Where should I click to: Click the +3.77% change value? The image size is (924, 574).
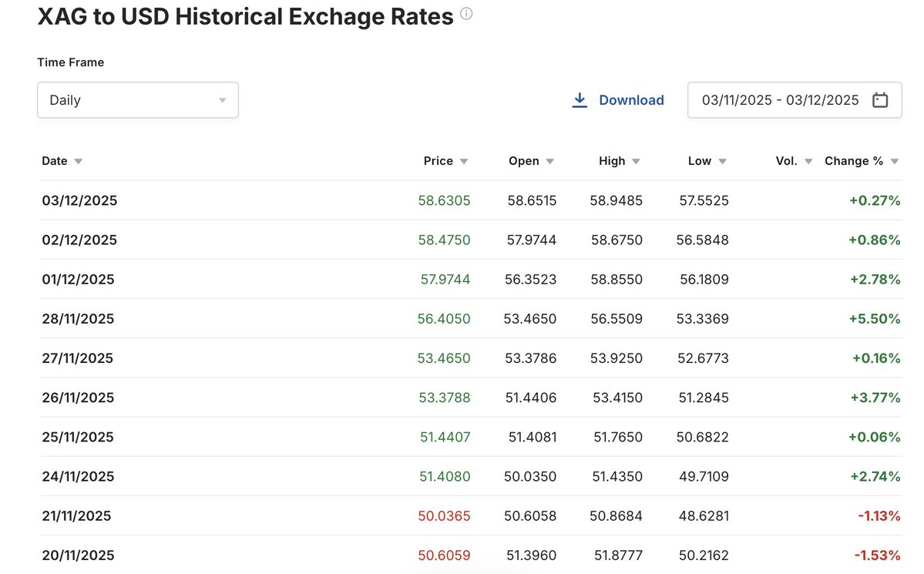[875, 398]
